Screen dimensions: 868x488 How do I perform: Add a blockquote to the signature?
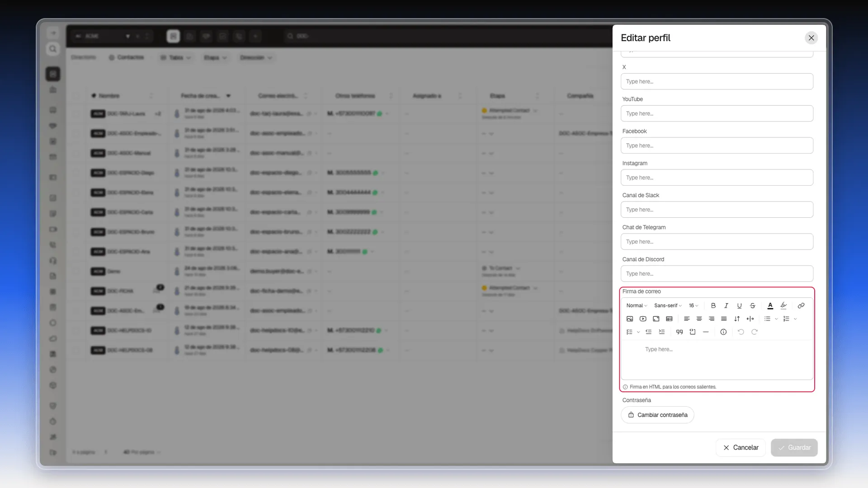679,332
